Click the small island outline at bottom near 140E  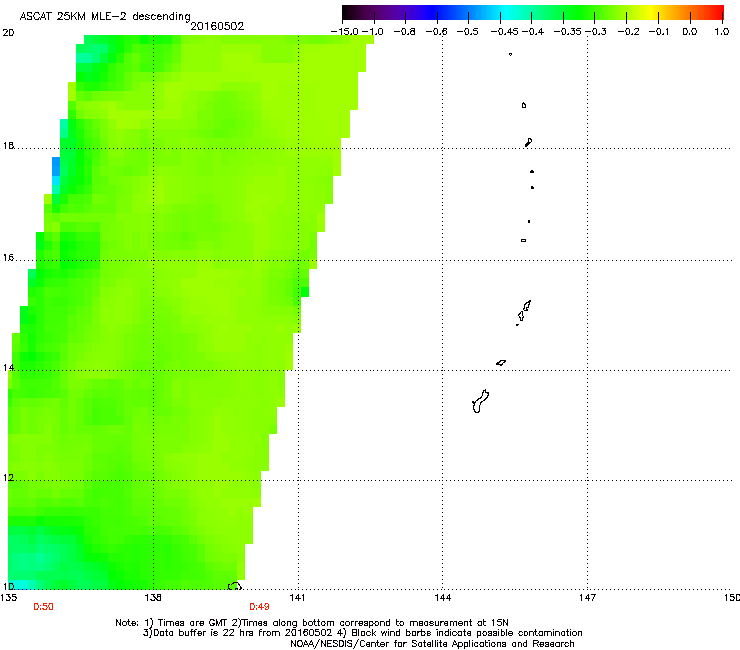point(235,586)
